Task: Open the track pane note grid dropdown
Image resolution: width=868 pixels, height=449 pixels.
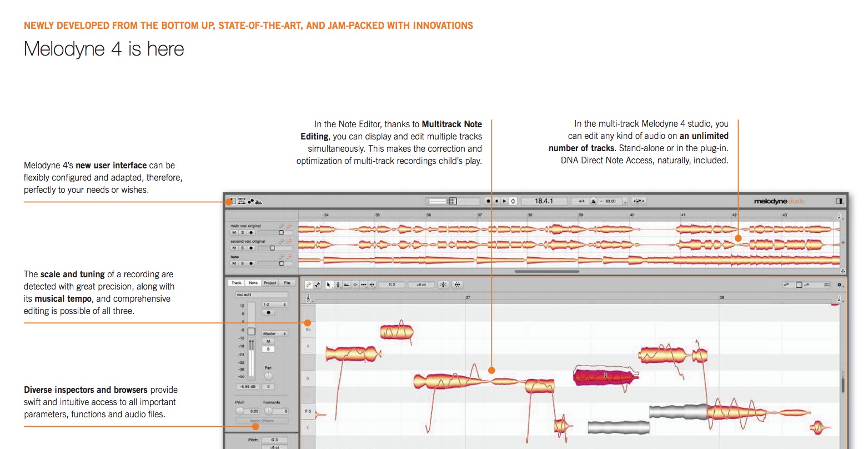Action: point(839,216)
